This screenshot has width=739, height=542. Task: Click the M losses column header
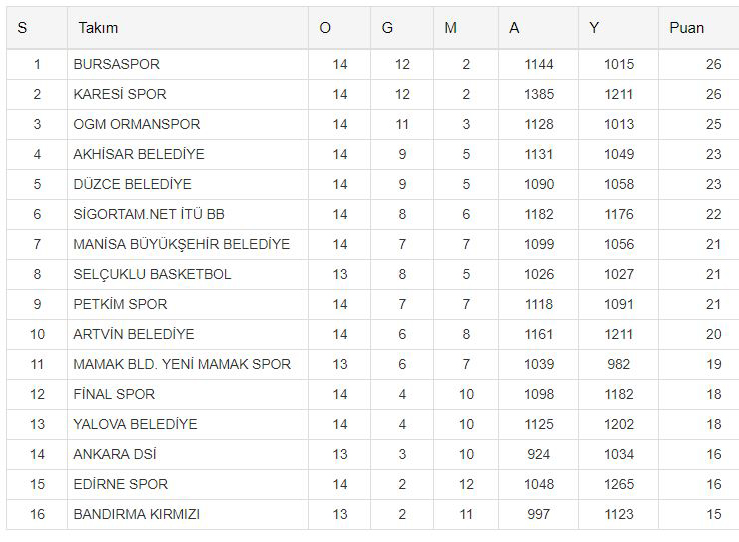(450, 28)
